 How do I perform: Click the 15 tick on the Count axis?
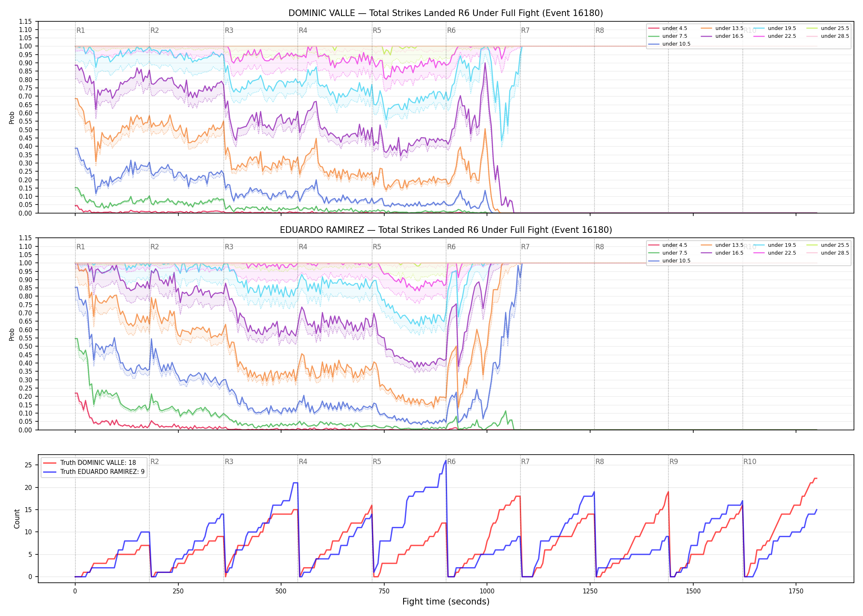28,510
